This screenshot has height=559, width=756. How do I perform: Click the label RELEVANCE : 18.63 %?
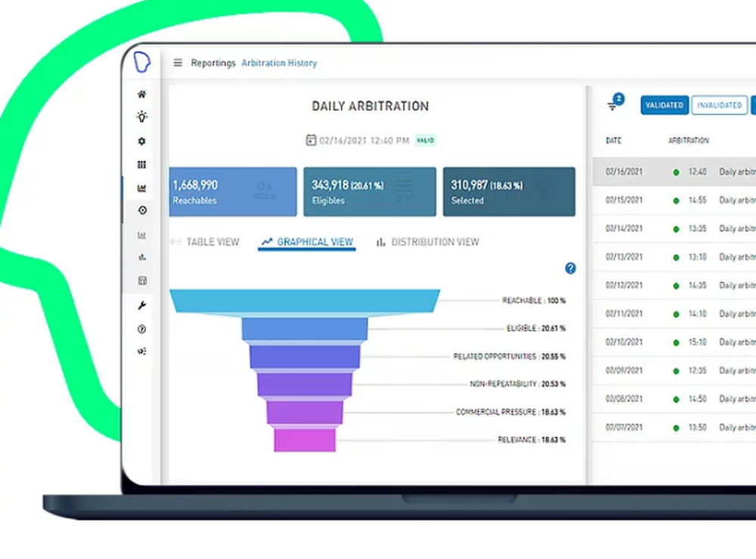(531, 440)
